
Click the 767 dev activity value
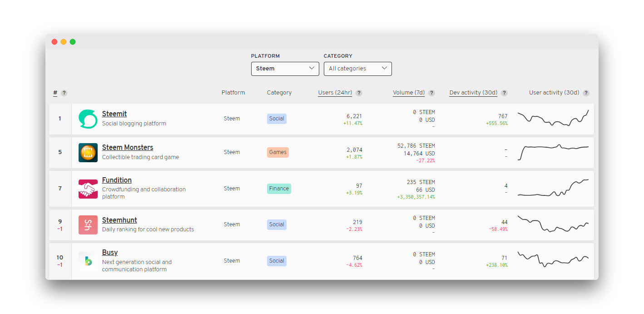click(x=503, y=116)
